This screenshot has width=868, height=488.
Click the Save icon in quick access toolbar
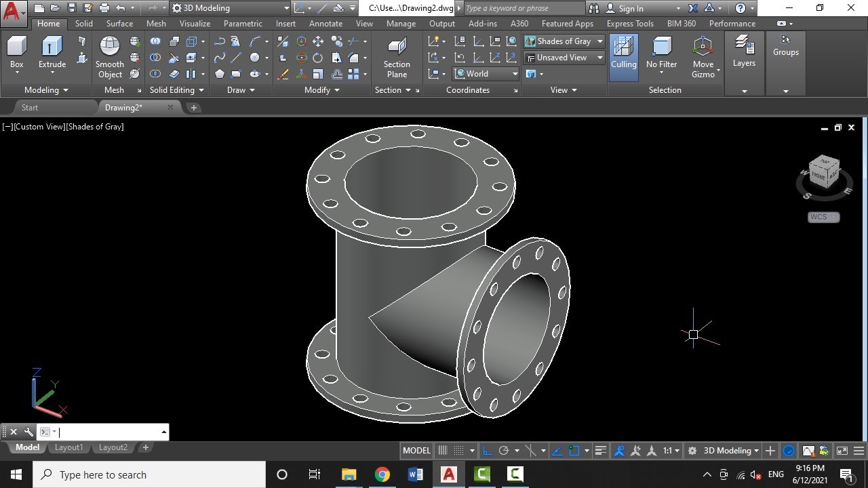71,8
